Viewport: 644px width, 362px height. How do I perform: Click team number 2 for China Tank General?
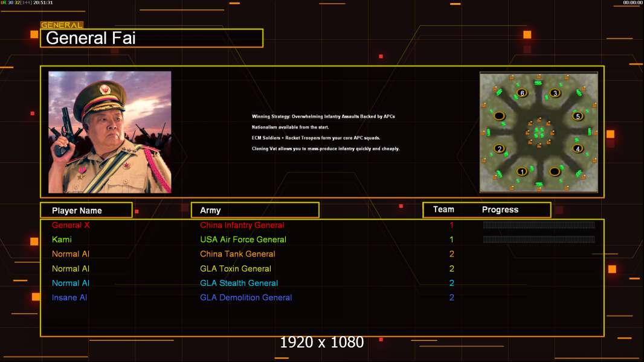452,254
